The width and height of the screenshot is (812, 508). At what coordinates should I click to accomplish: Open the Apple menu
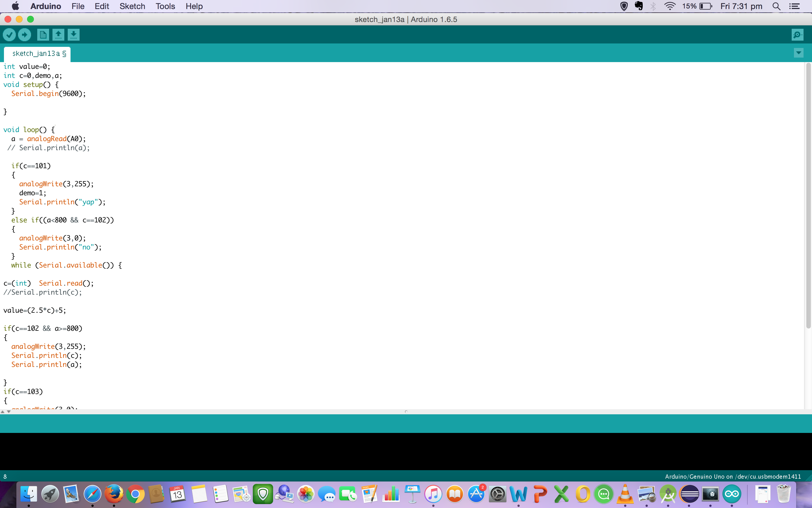(16, 6)
